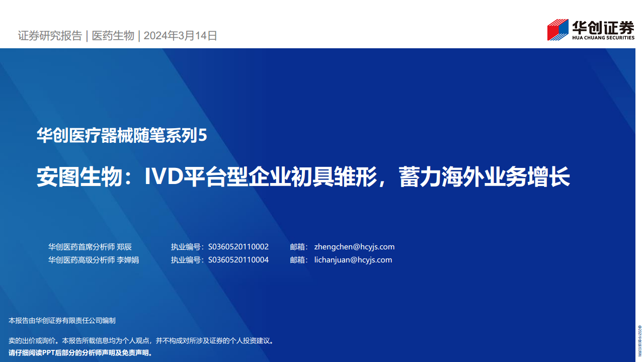The width and height of the screenshot is (644, 362).
Task: Click the main title starting with '安图生物'
Action: (x=303, y=177)
